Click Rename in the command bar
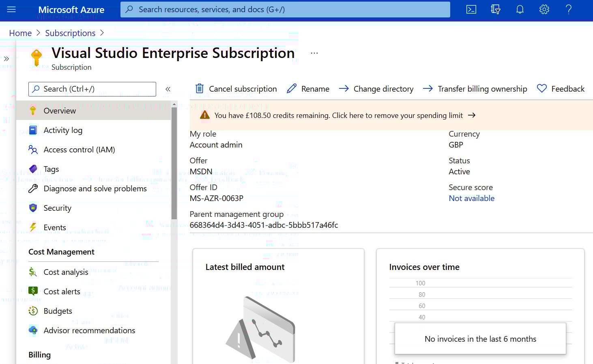 [x=308, y=89]
